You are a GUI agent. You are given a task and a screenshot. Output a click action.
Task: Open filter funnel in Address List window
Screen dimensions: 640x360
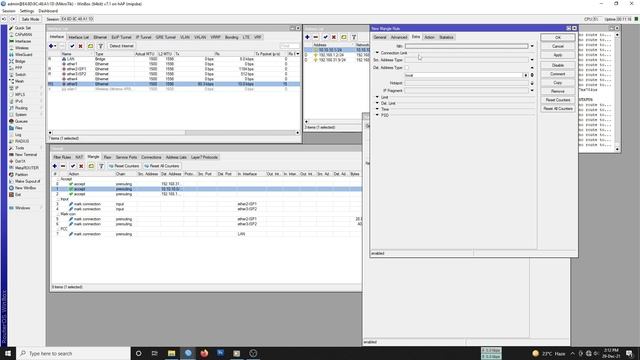point(354,37)
